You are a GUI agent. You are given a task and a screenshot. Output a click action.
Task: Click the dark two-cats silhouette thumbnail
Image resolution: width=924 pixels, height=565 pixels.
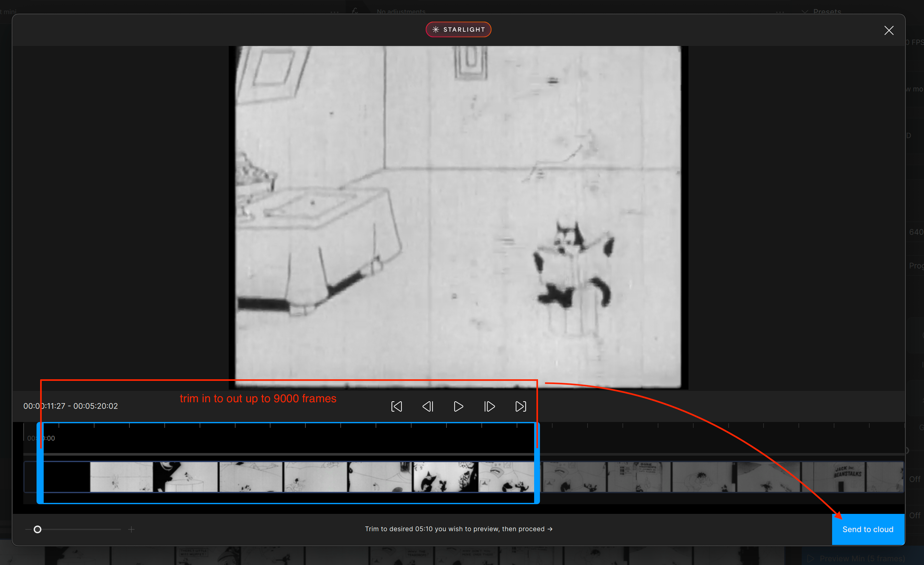[445, 476]
